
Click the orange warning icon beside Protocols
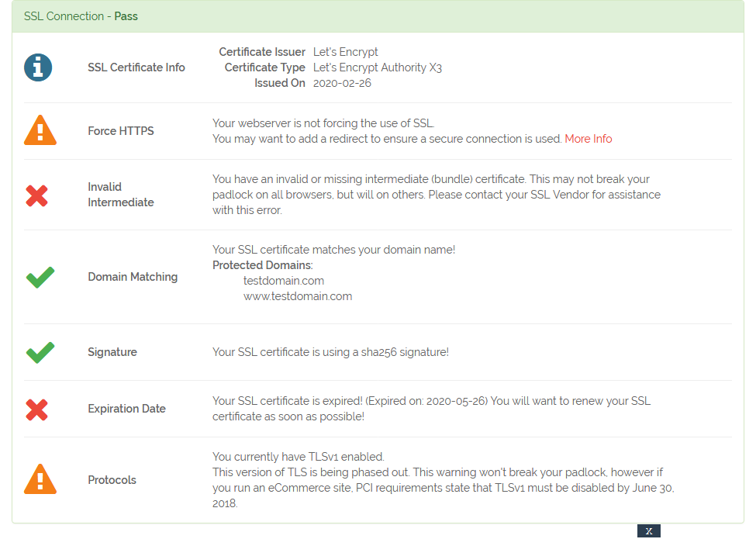[40, 479]
